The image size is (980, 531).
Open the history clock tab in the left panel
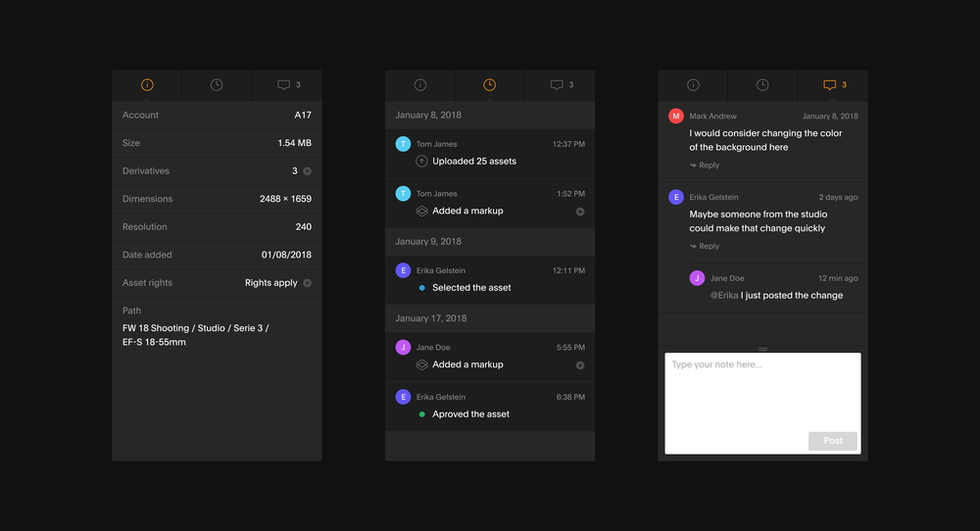217,85
